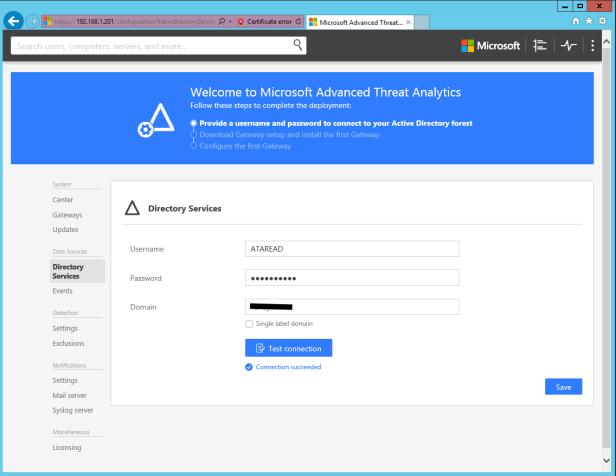Viewport: 616px width, 476px height.
Task: Click the ATA gear-triangle banner logo
Action: tap(156, 120)
